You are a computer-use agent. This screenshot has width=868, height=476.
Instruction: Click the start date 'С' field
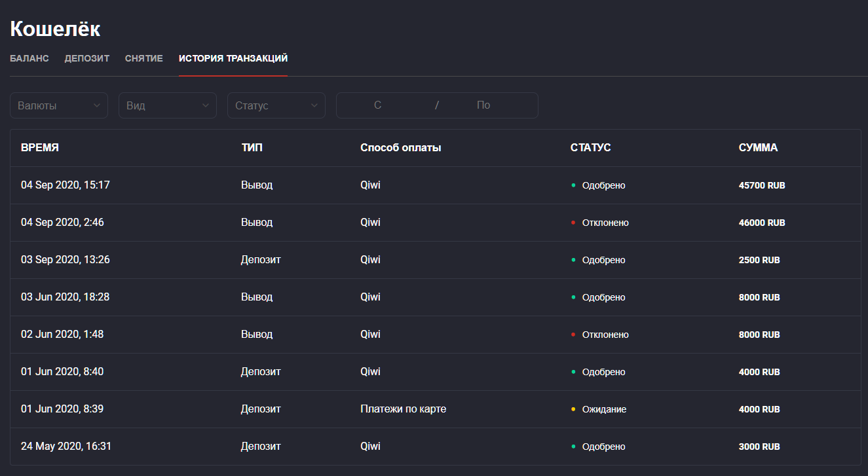pyautogui.click(x=378, y=105)
